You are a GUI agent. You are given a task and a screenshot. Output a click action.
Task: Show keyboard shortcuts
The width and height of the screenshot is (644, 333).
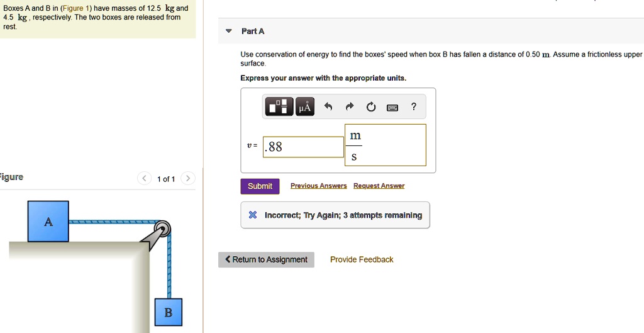392,107
